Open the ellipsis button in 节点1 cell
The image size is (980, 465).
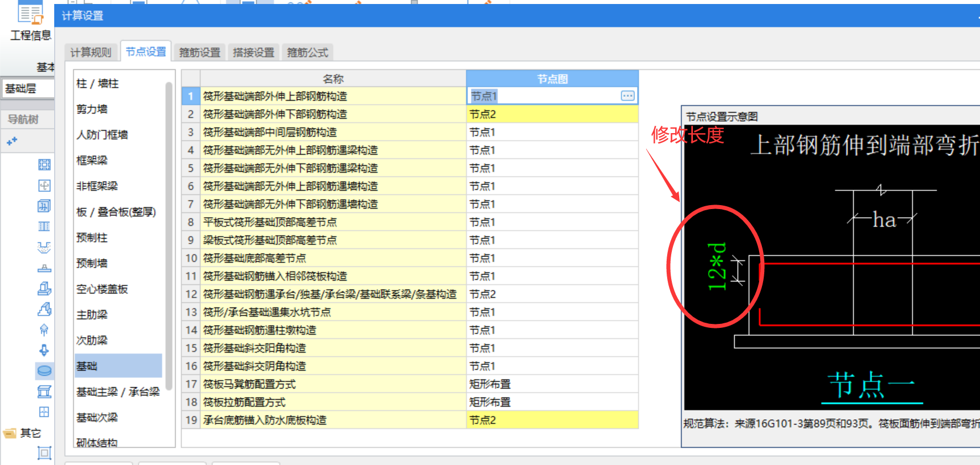pos(627,96)
